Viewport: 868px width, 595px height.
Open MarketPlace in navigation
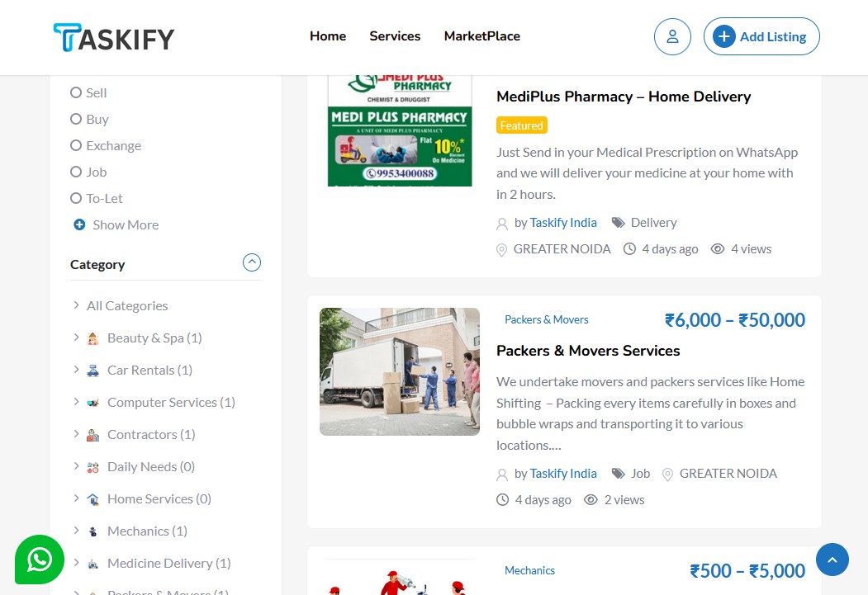pos(481,36)
